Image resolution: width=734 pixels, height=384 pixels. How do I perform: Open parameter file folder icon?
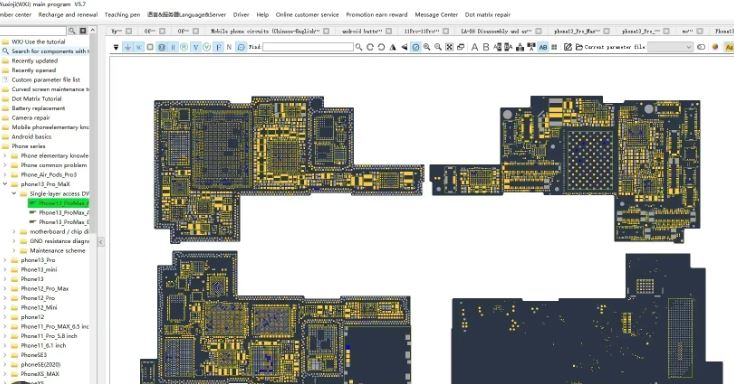[579, 47]
